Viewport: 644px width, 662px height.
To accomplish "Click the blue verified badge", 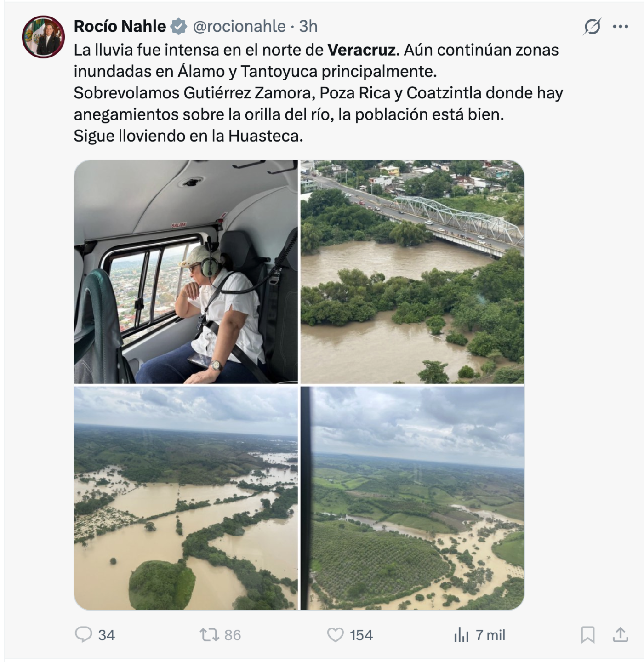I will pos(178,27).
